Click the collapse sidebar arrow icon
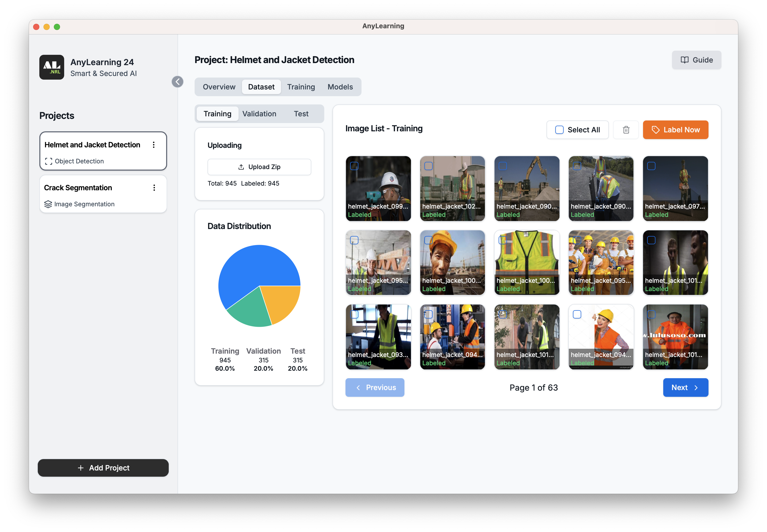Image resolution: width=767 pixels, height=532 pixels. (178, 81)
